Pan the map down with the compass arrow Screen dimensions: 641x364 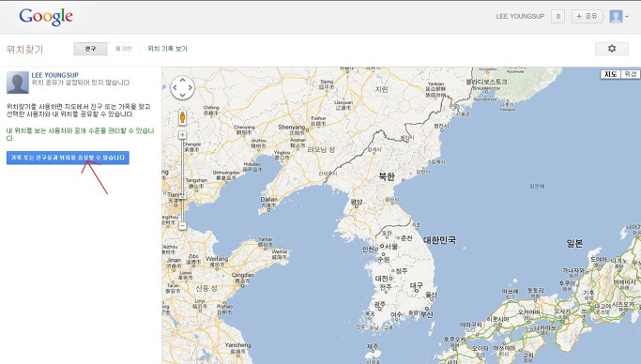tap(182, 95)
